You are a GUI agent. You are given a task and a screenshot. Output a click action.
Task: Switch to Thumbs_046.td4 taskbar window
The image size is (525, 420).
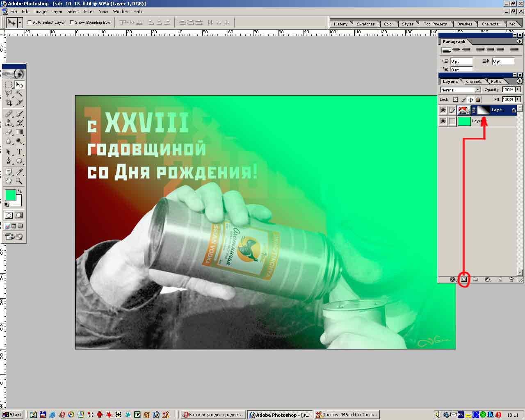pyautogui.click(x=347, y=415)
